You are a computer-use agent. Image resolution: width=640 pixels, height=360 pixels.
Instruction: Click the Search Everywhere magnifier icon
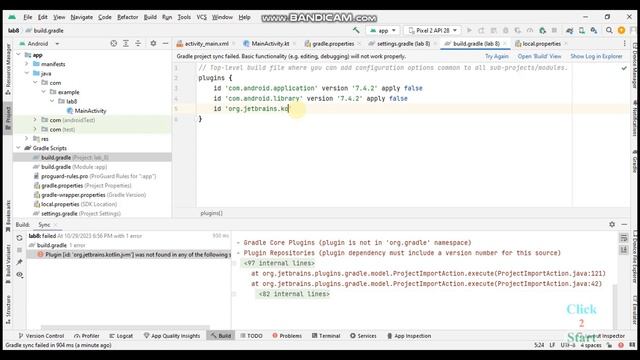(x=609, y=31)
